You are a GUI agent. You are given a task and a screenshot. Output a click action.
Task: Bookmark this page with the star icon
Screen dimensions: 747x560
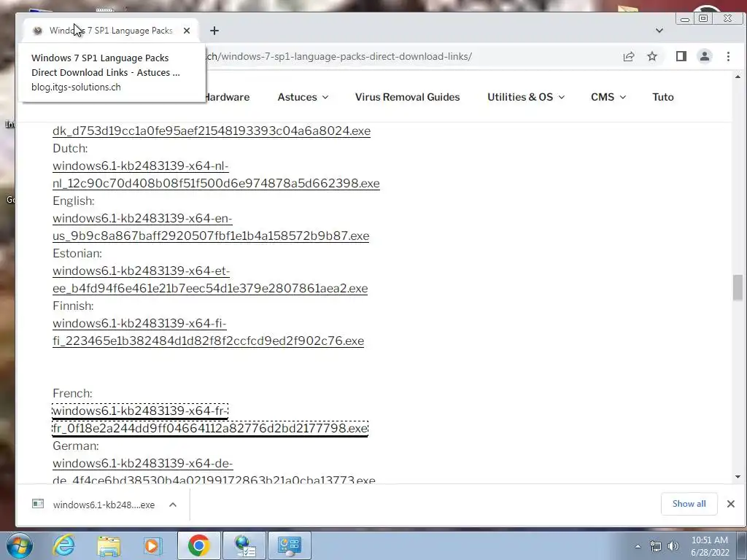(652, 56)
